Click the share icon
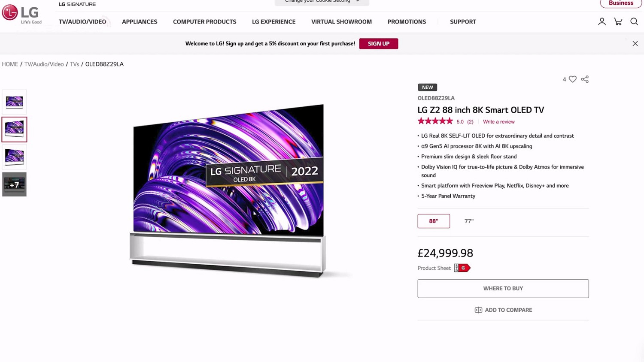 pos(585,79)
